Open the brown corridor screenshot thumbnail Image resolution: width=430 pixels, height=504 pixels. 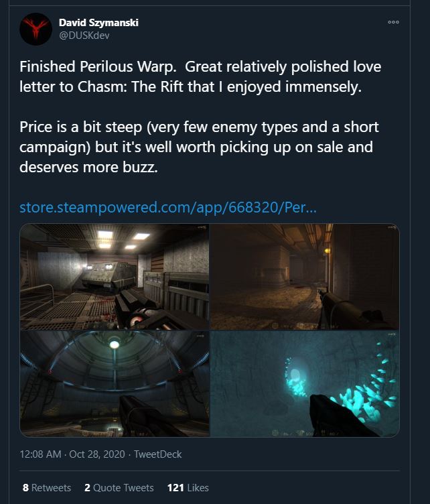[x=305, y=277]
